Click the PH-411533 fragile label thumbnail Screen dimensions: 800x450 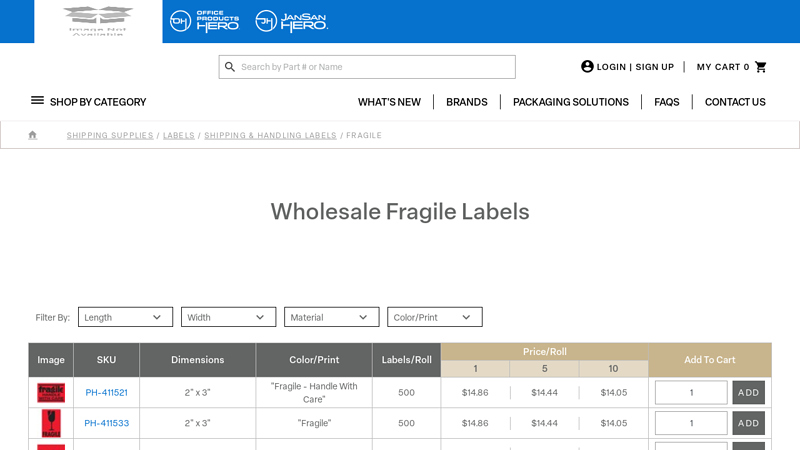click(x=51, y=423)
